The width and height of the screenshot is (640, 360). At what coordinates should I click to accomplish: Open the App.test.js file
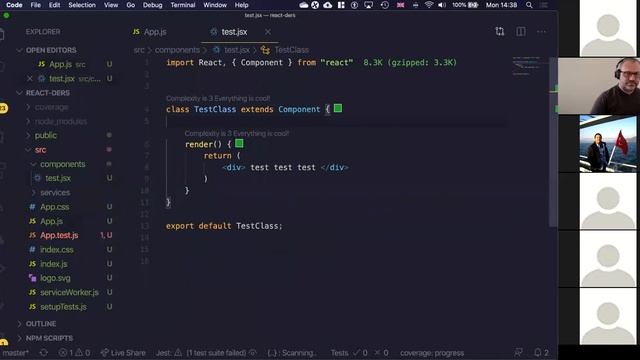click(59, 236)
